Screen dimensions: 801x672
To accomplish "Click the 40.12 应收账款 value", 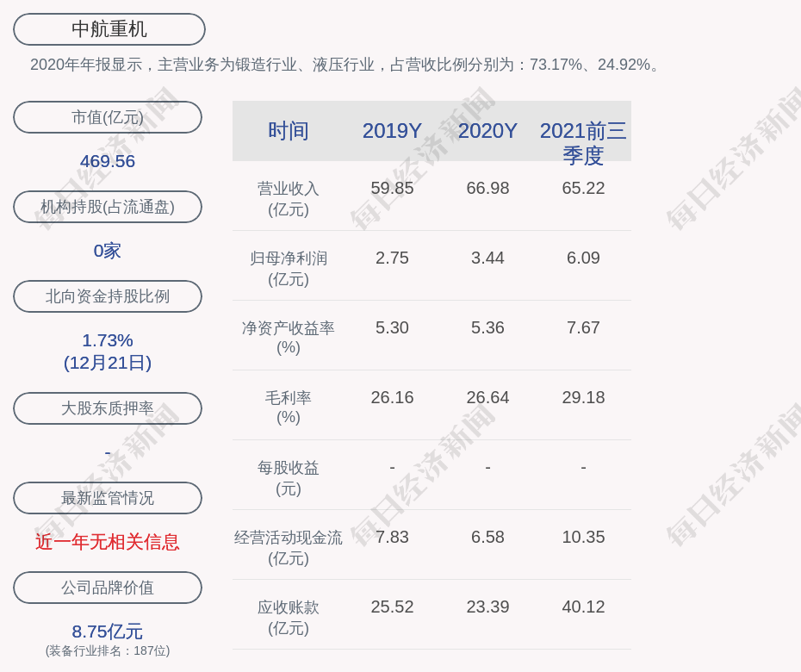I will point(583,607).
